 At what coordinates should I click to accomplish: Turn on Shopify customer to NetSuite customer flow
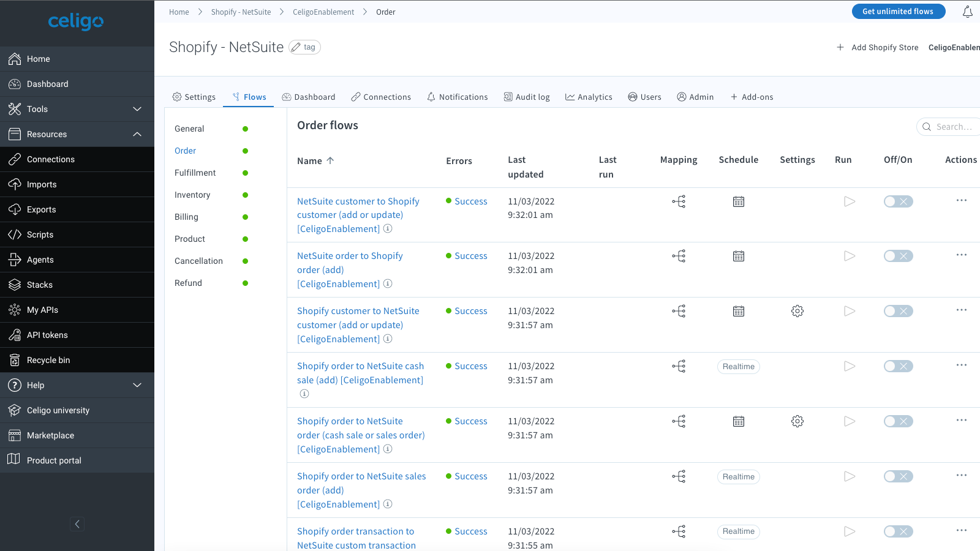898,311
